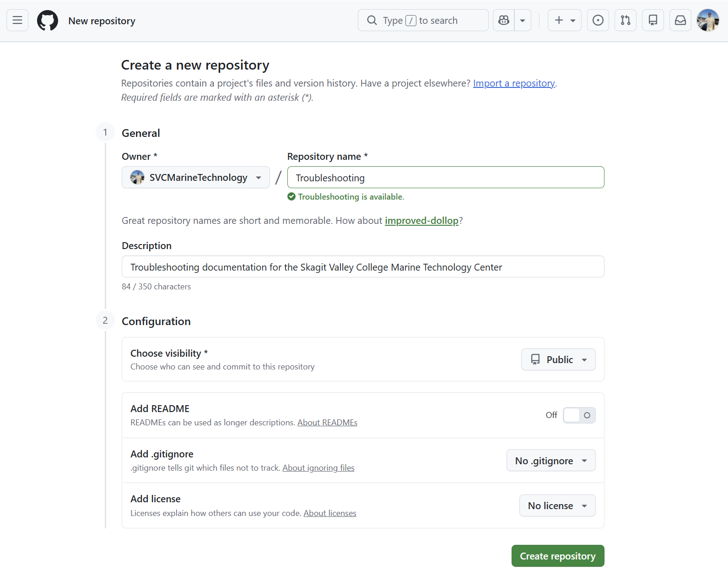Click into the Description text field
The image size is (728, 581).
click(363, 267)
